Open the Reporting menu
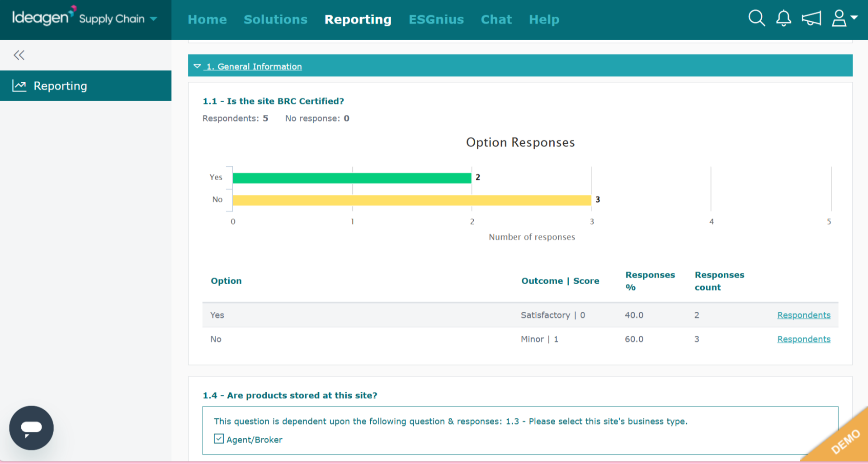This screenshot has height=464, width=868. click(358, 19)
